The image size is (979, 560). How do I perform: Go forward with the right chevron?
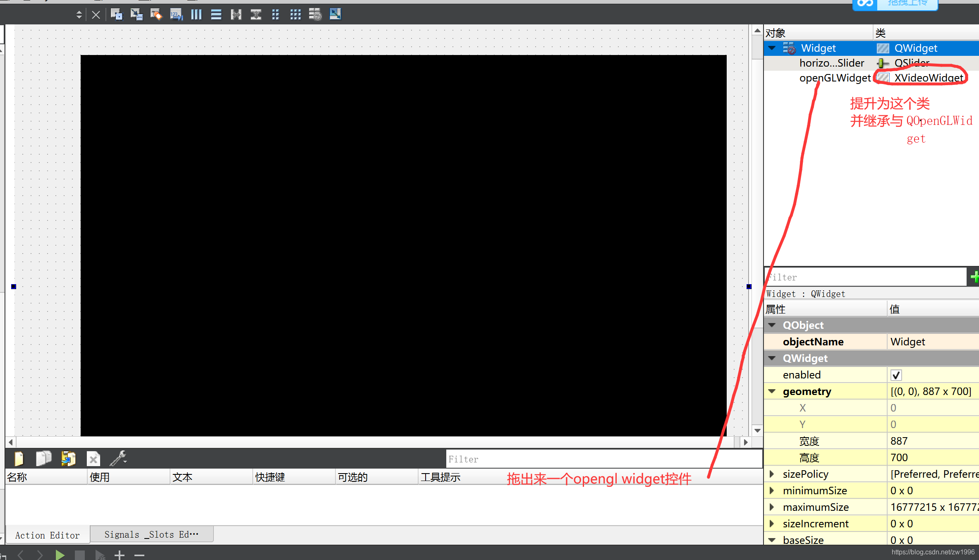tap(40, 555)
